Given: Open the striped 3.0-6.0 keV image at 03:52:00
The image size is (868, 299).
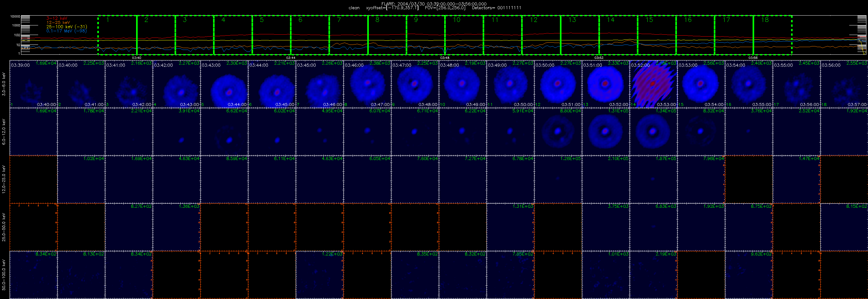Looking at the screenshot, I should pos(653,84).
